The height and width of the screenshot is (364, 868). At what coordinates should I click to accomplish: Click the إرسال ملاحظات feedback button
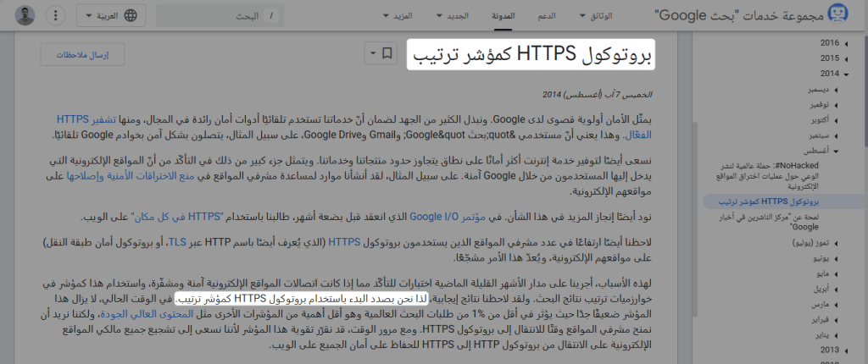point(82,55)
